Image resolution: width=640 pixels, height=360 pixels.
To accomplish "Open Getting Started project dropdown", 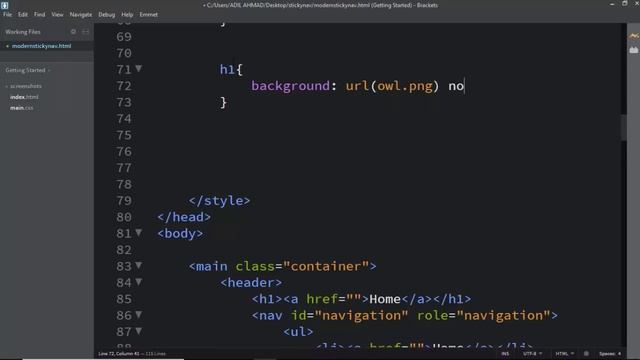I will (28, 70).
